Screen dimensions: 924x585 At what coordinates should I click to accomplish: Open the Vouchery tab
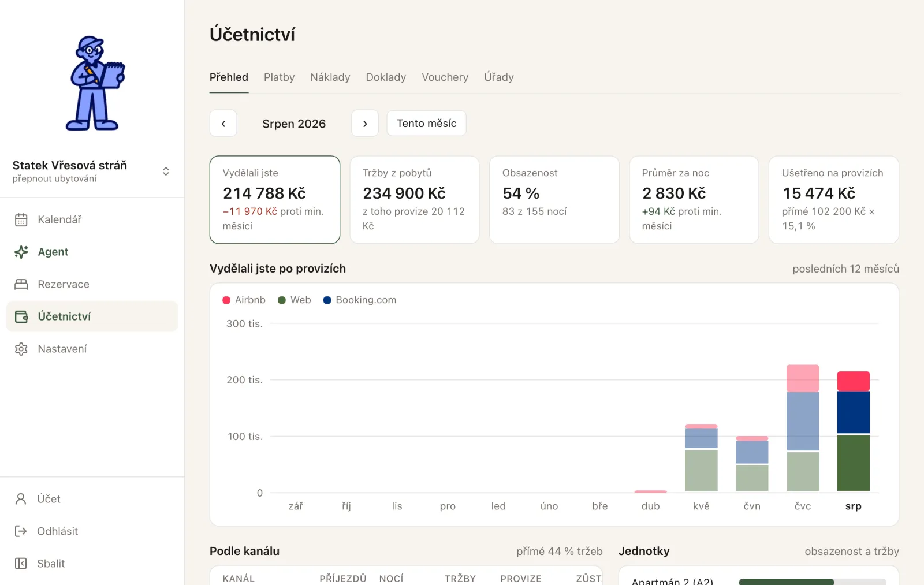[445, 77]
